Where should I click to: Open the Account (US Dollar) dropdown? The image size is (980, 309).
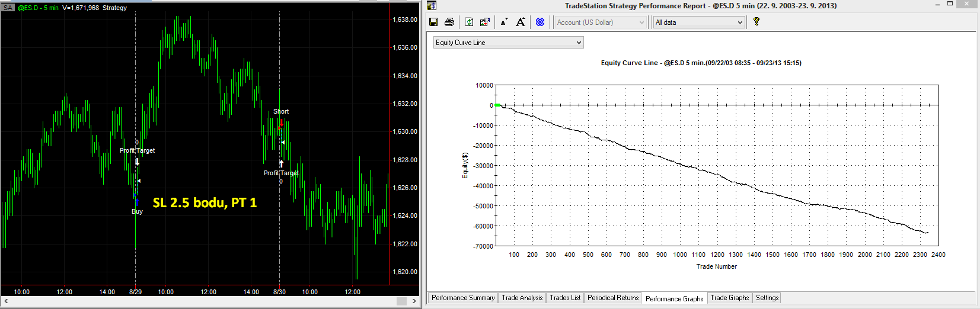[x=601, y=22]
